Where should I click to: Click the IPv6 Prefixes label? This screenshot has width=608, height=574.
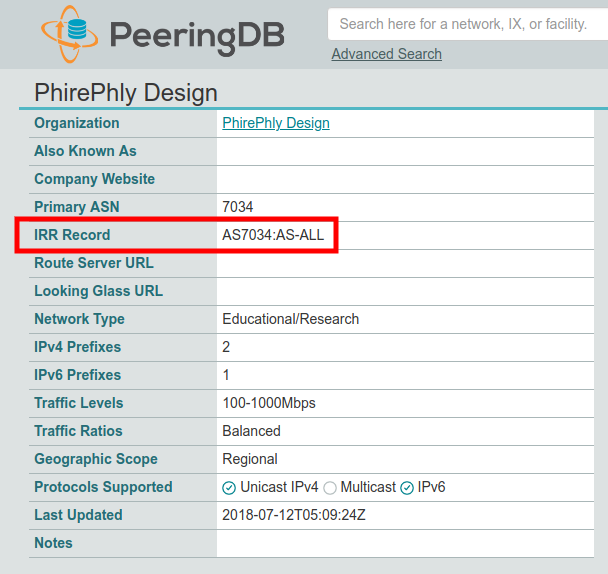(78, 375)
